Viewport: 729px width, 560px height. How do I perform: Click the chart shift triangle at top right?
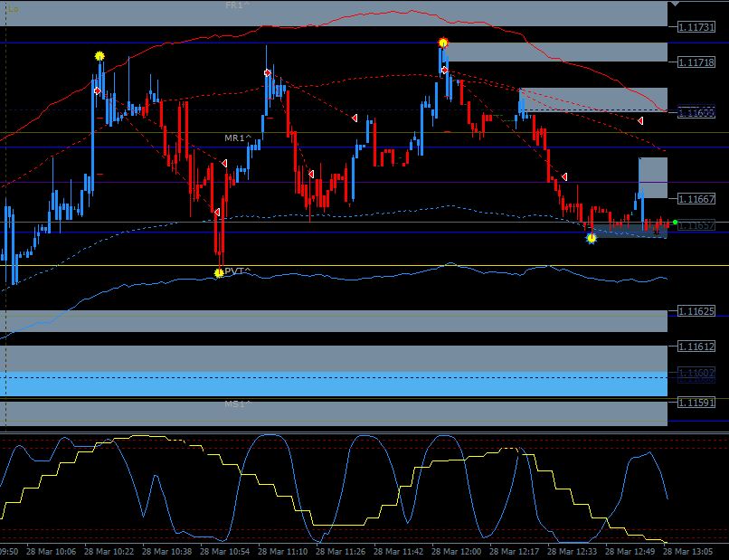tap(675, 5)
